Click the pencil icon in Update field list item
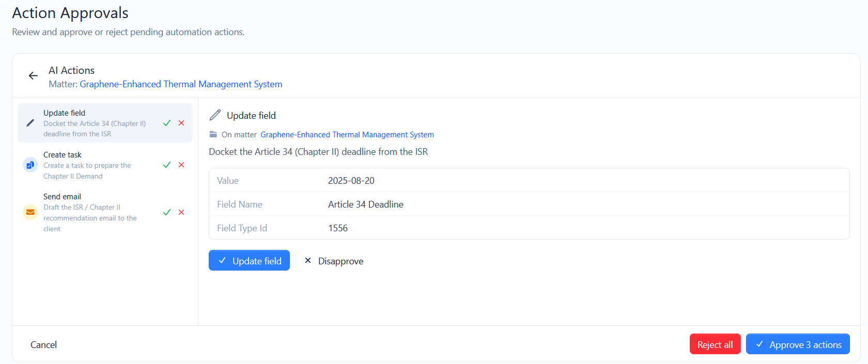The height and width of the screenshot is (364, 868). point(30,123)
